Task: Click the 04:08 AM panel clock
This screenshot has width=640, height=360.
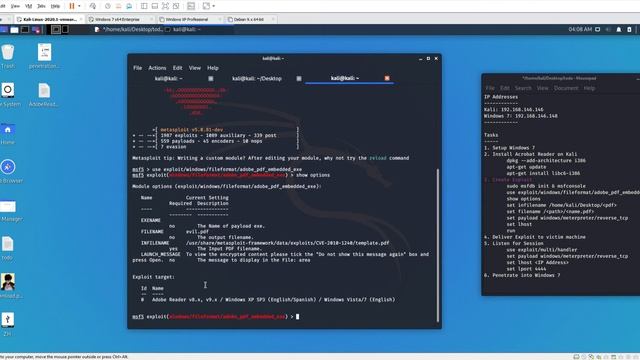Action: [x=580, y=29]
